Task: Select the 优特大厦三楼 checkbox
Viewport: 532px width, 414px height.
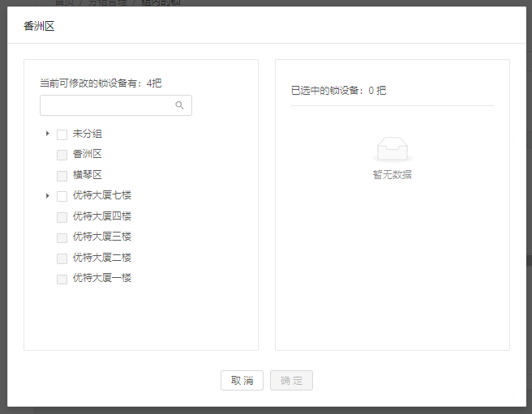Action: [62, 237]
